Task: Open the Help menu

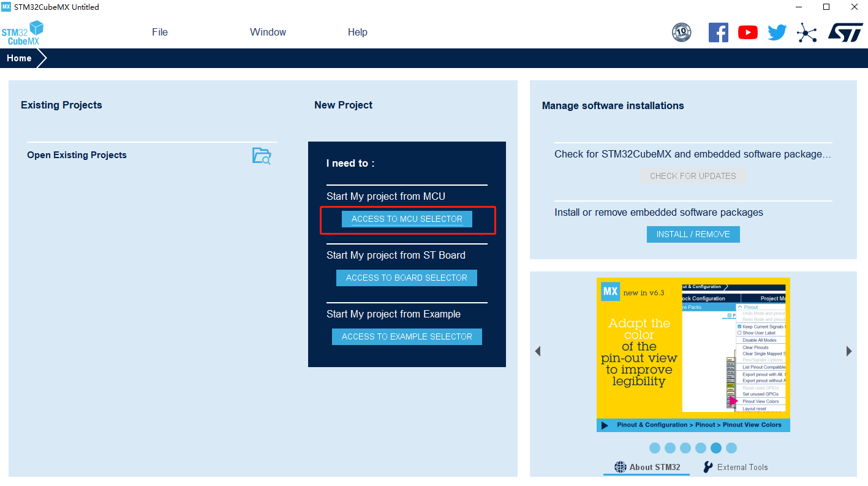Action: tap(358, 32)
